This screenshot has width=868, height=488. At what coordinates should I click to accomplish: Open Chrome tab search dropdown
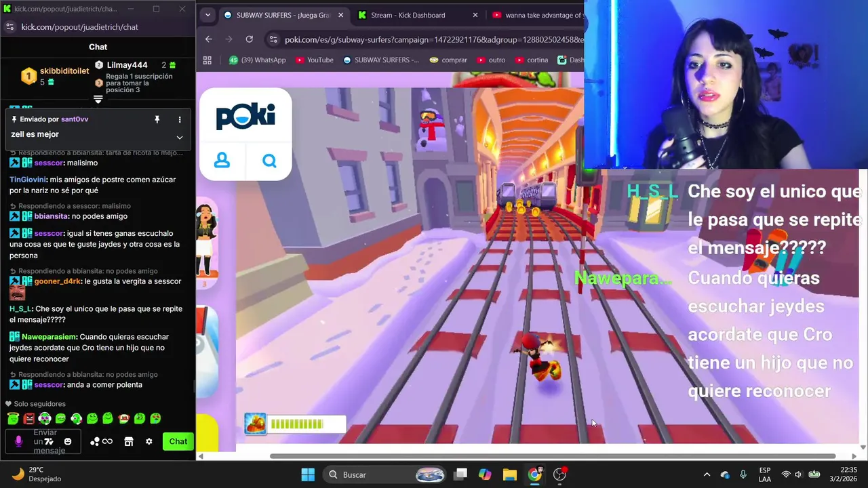[x=208, y=15]
